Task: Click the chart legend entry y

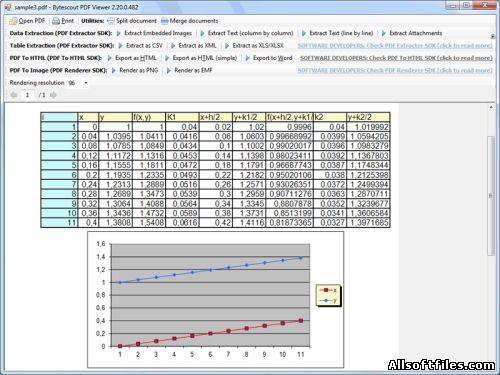Action: 328,301
